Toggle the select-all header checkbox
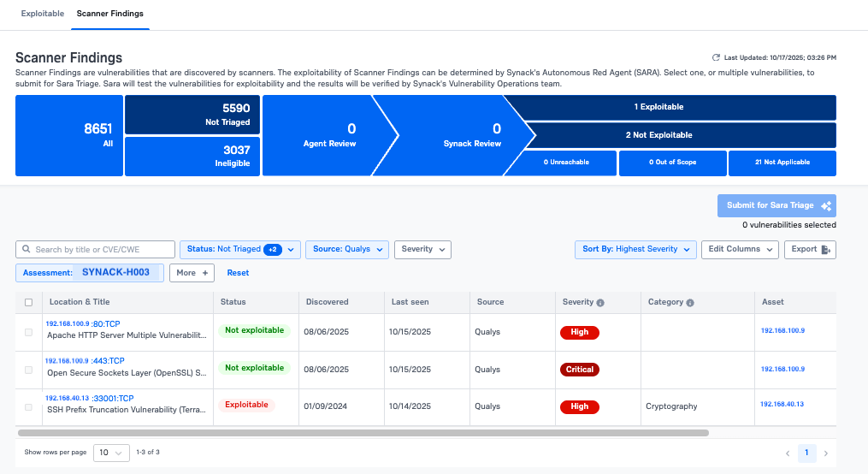Screen dimensions: 868x474 click(x=29, y=302)
